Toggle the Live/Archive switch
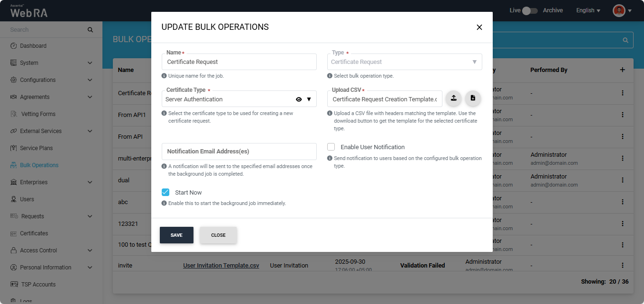Image resolution: width=644 pixels, height=304 pixels. (x=530, y=10)
